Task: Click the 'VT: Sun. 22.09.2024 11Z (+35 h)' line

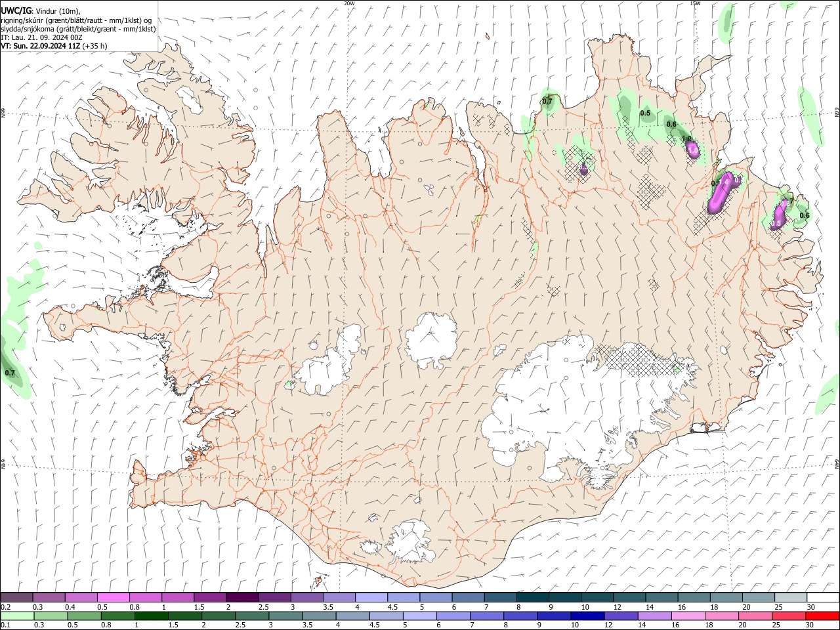Action: point(54,46)
